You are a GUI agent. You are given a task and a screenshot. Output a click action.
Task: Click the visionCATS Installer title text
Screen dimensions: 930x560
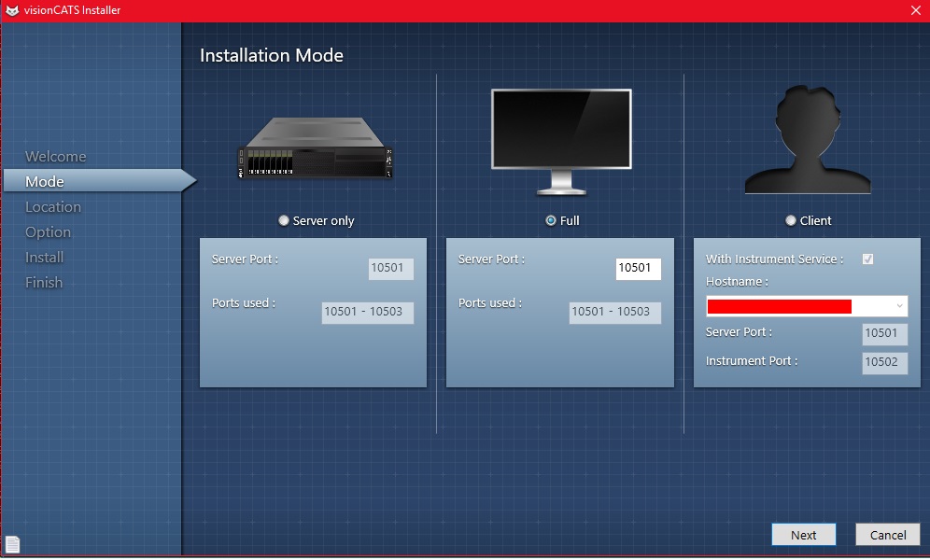click(72, 10)
